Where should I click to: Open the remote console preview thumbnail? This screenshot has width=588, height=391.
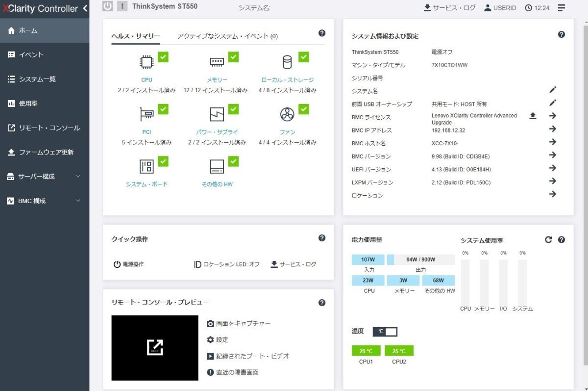coord(155,348)
